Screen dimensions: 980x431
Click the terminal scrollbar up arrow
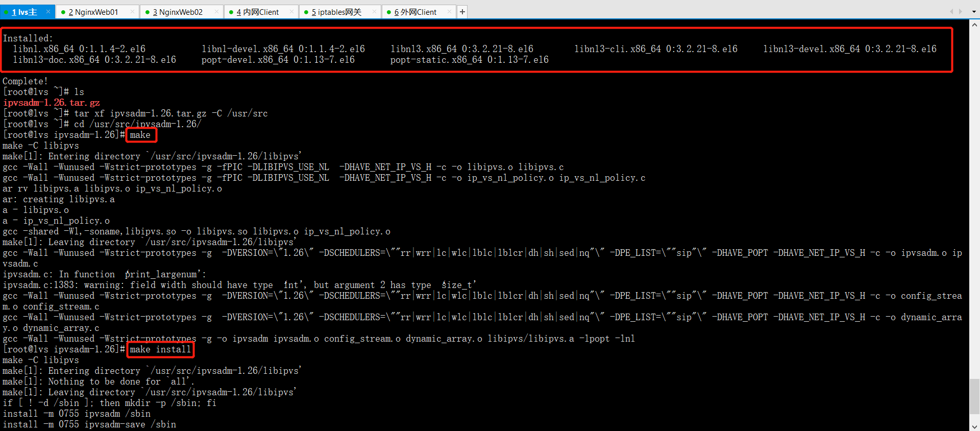(x=974, y=24)
